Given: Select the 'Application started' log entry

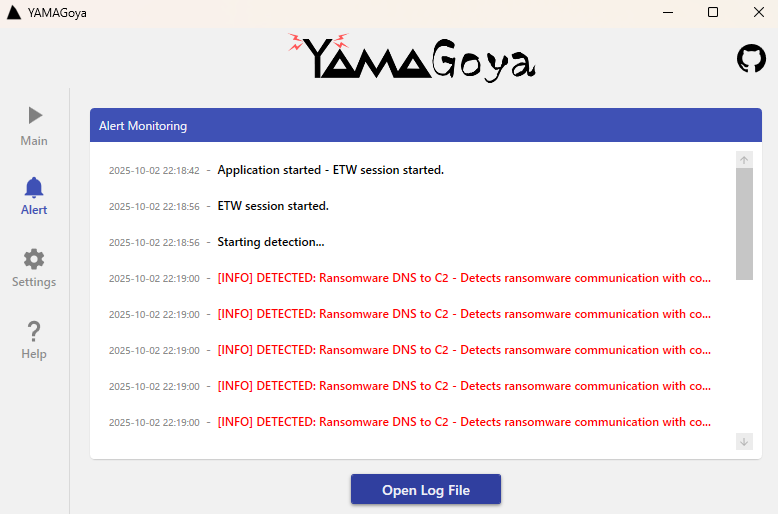Looking at the screenshot, I should click(x=330, y=170).
